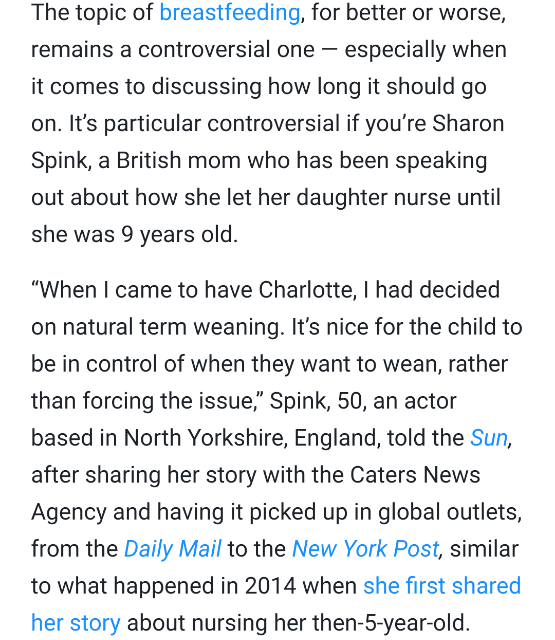The height and width of the screenshot is (640, 555).
Task: Click the name 'Spink, 50' in the quote attribution
Action: pyautogui.click(x=316, y=401)
